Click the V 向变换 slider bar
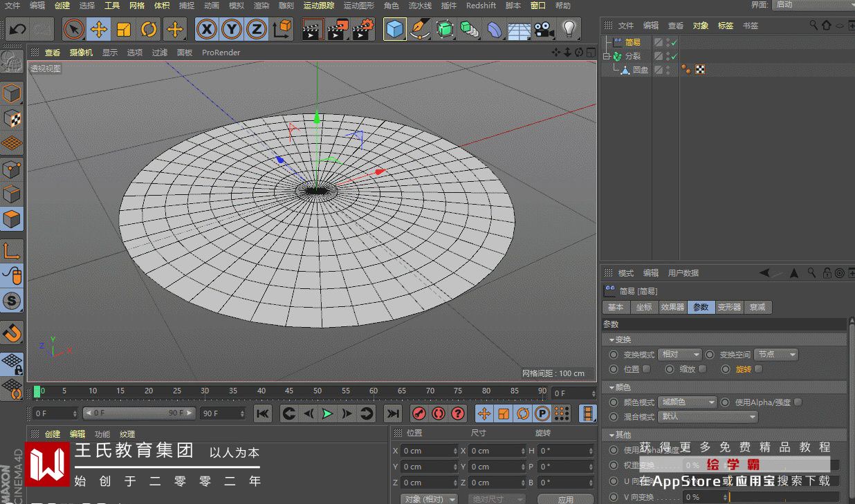The image size is (855, 504). (784, 497)
